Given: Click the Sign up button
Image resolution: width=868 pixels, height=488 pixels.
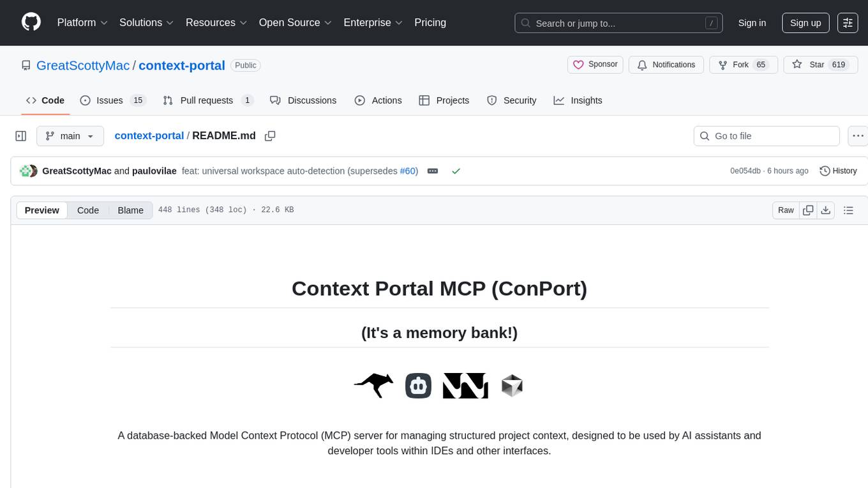Looking at the screenshot, I should (x=805, y=23).
